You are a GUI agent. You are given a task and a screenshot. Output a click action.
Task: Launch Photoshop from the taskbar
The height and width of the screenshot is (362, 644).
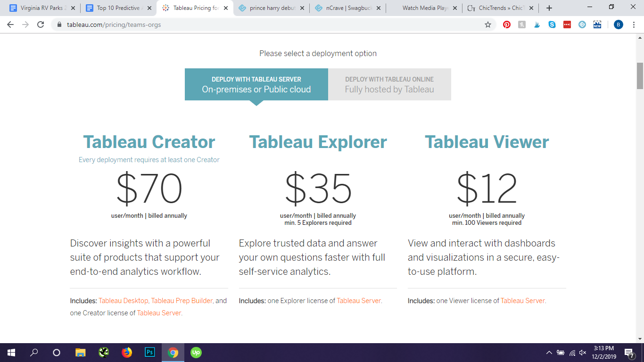point(150,353)
